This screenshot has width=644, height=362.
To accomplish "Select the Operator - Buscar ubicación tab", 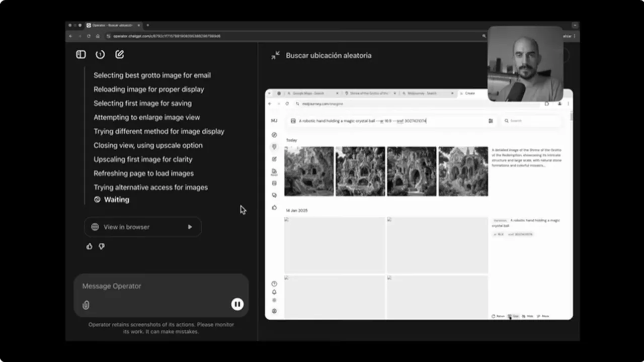I will 114,25.
